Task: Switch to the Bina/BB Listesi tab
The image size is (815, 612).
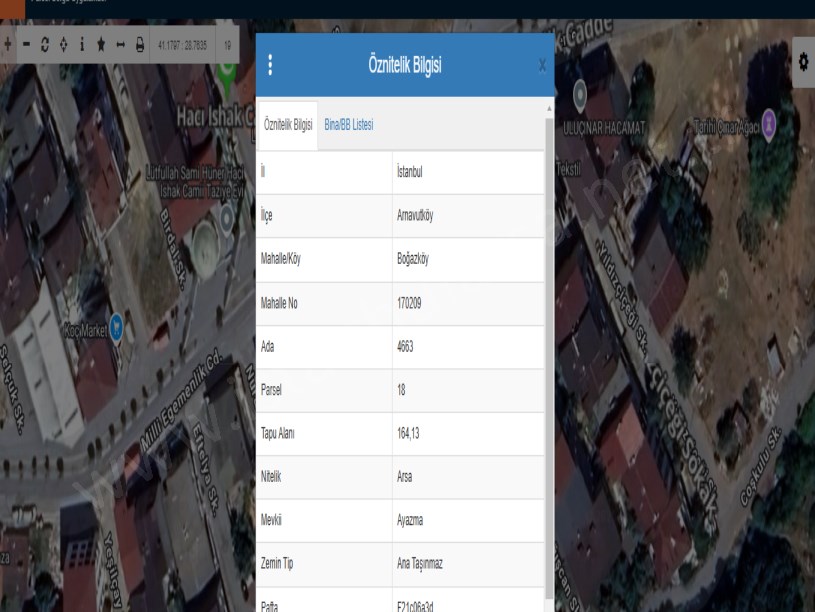Action: [349, 125]
